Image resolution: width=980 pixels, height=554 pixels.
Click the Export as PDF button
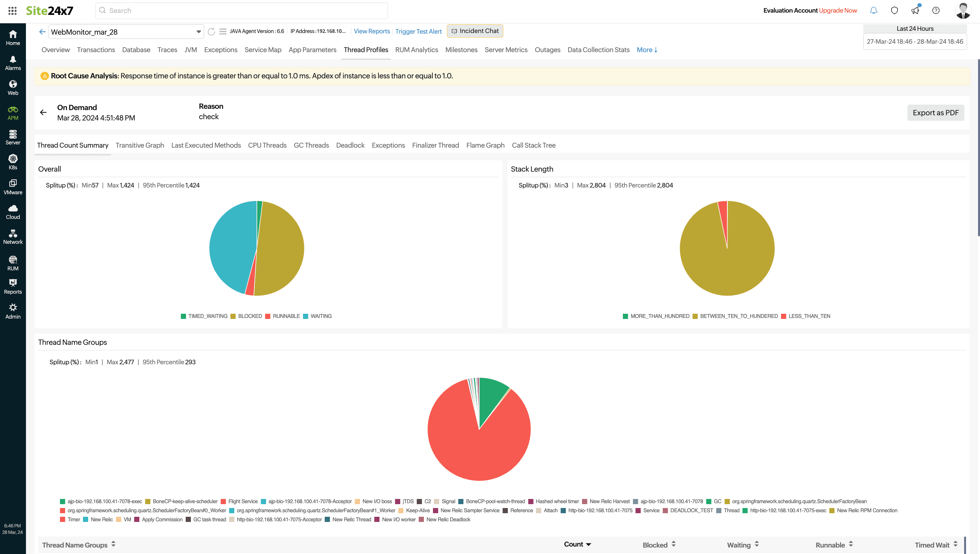click(936, 113)
